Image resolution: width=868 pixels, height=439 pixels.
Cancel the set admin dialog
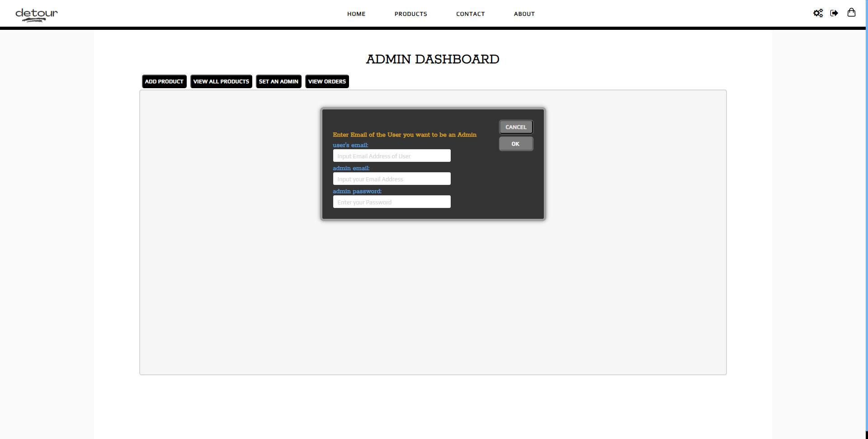point(516,127)
